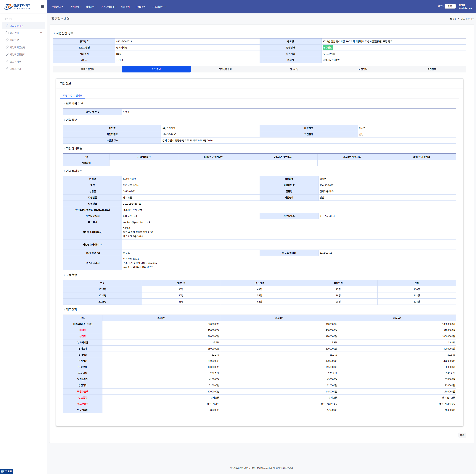Open the 과제관리 top menu
The image size is (476, 474).
75,7
